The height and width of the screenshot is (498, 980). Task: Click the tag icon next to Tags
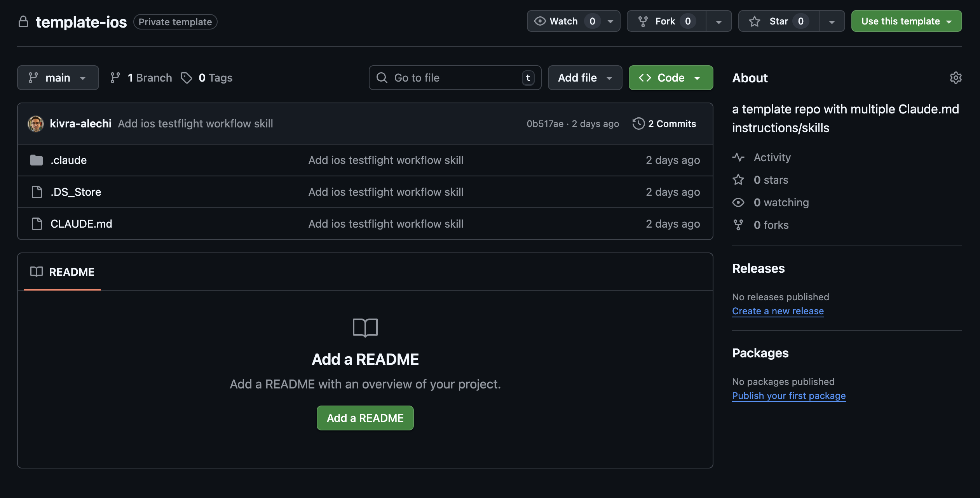coord(187,78)
